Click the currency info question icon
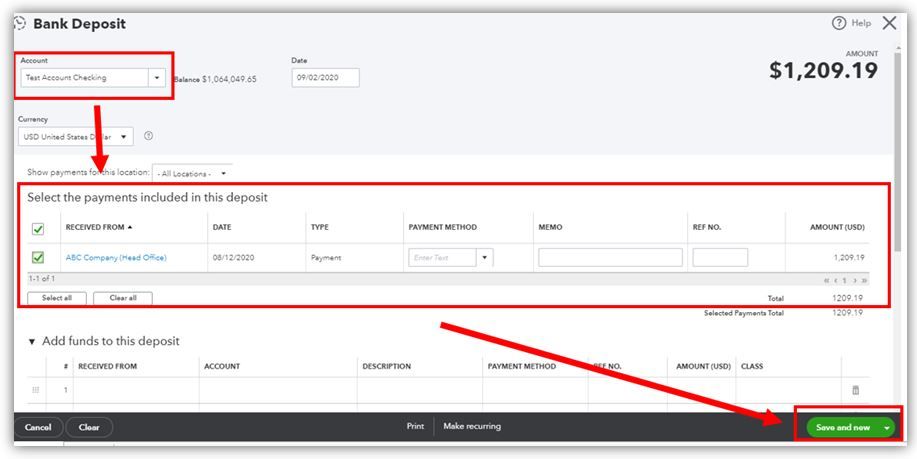917x459 pixels. [x=149, y=136]
